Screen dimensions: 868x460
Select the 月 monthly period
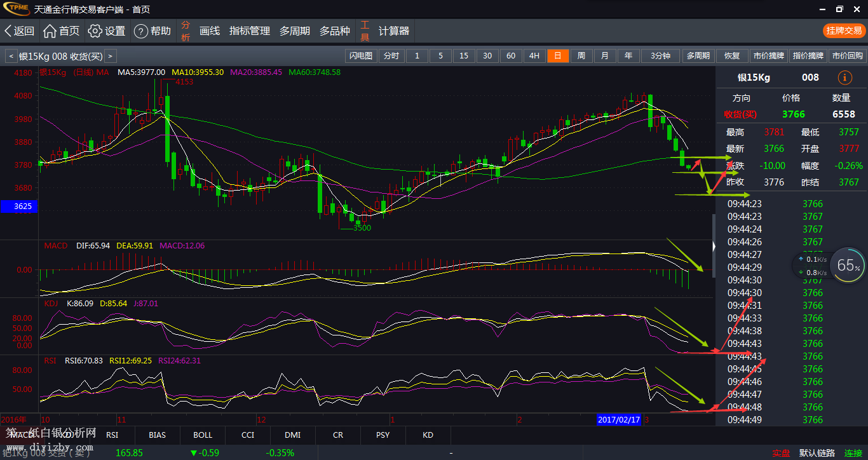point(605,56)
